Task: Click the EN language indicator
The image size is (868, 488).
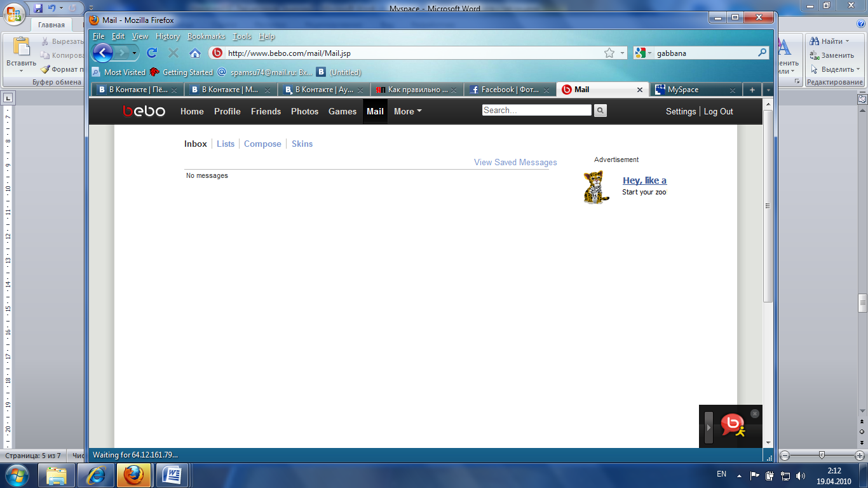Action: [721, 474]
